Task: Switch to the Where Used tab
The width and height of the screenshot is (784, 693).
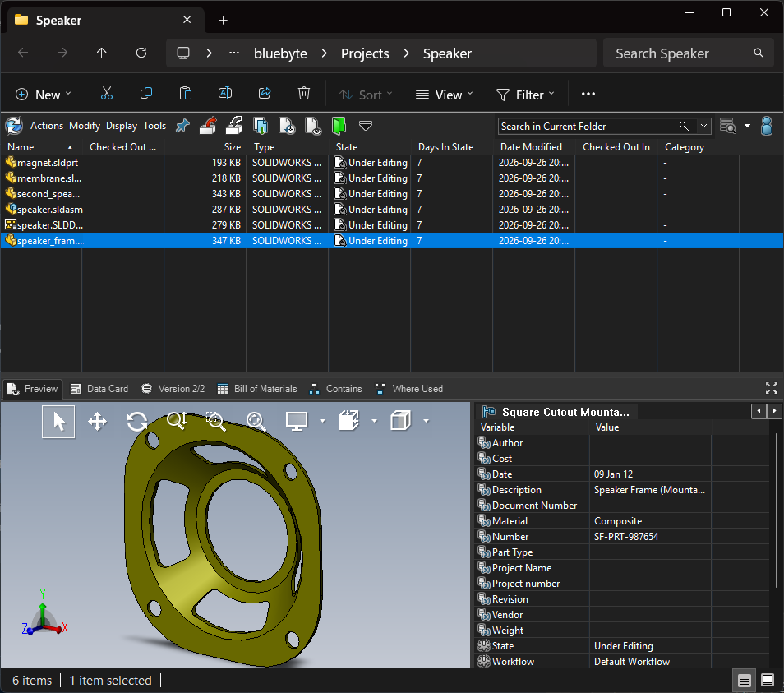Action: click(x=409, y=389)
